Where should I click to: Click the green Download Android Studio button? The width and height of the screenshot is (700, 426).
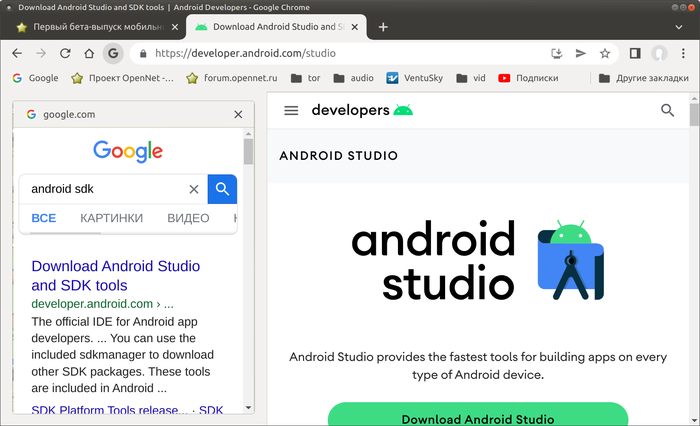tap(477, 418)
